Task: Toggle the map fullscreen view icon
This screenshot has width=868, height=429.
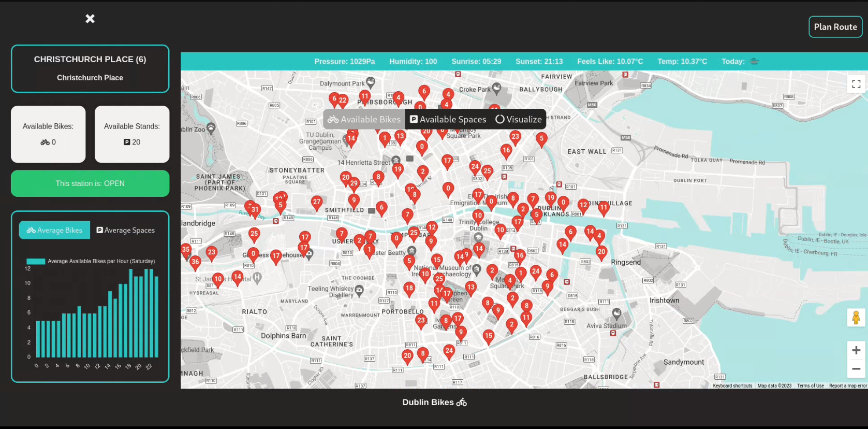Action: [x=856, y=84]
